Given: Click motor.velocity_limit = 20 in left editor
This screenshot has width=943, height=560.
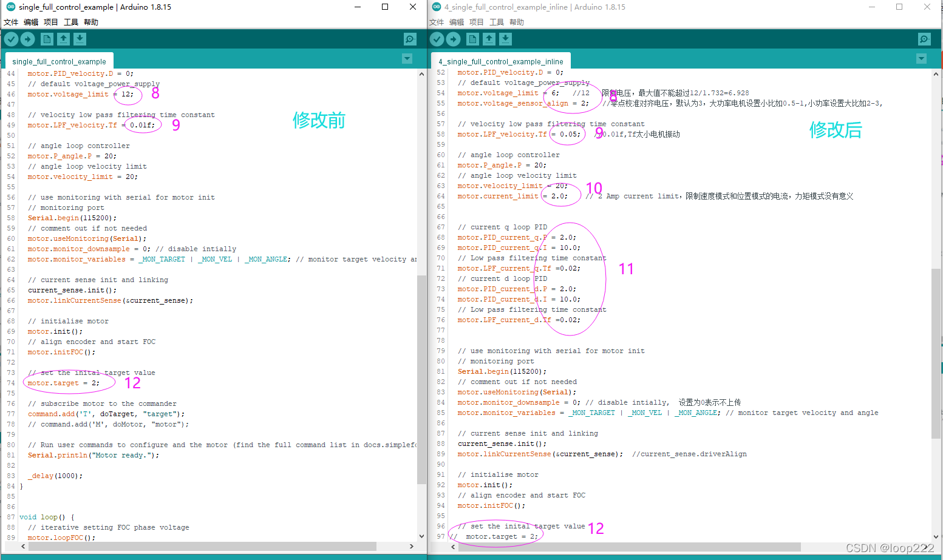Looking at the screenshot, I should pos(83,177).
